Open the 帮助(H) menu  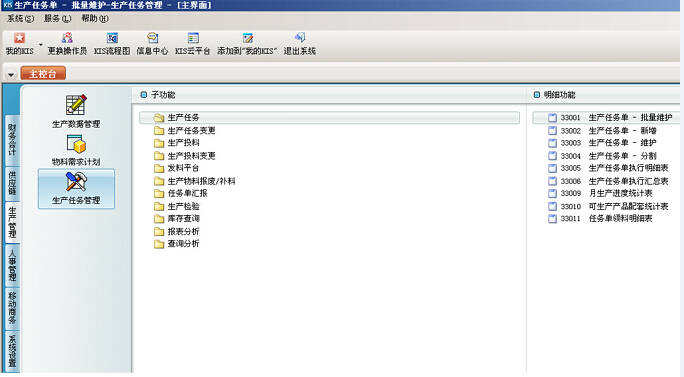[x=95, y=18]
